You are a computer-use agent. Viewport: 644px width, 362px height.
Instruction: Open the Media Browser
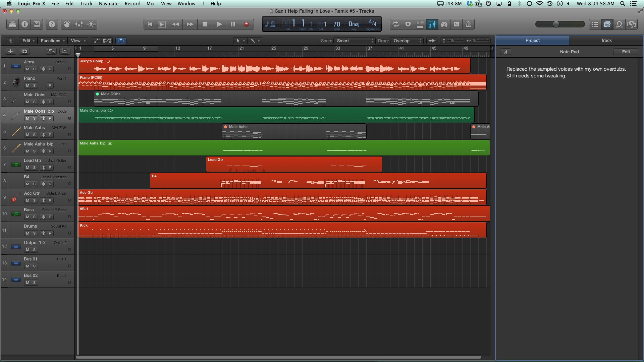pos(631,24)
